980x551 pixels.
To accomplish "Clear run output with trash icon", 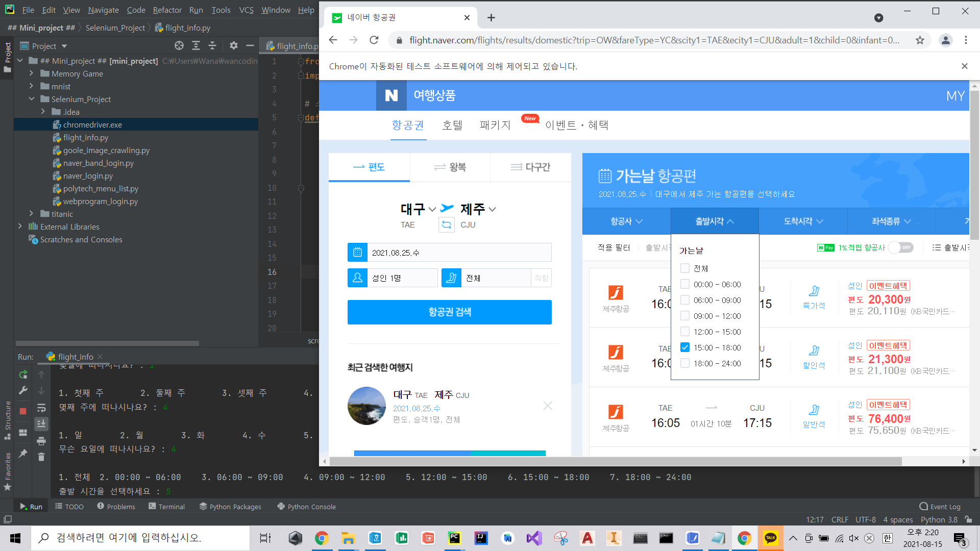I will tap(41, 457).
